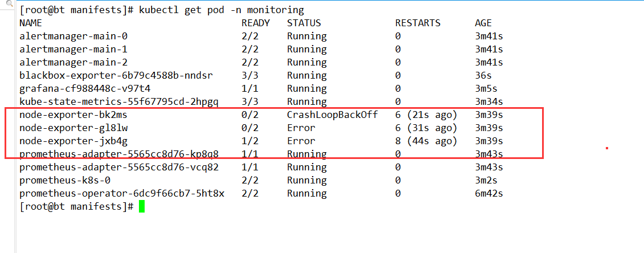The height and width of the screenshot is (253, 644).
Task: Click the node-exporter-jxb4g pod name
Action: pyautogui.click(x=73, y=141)
